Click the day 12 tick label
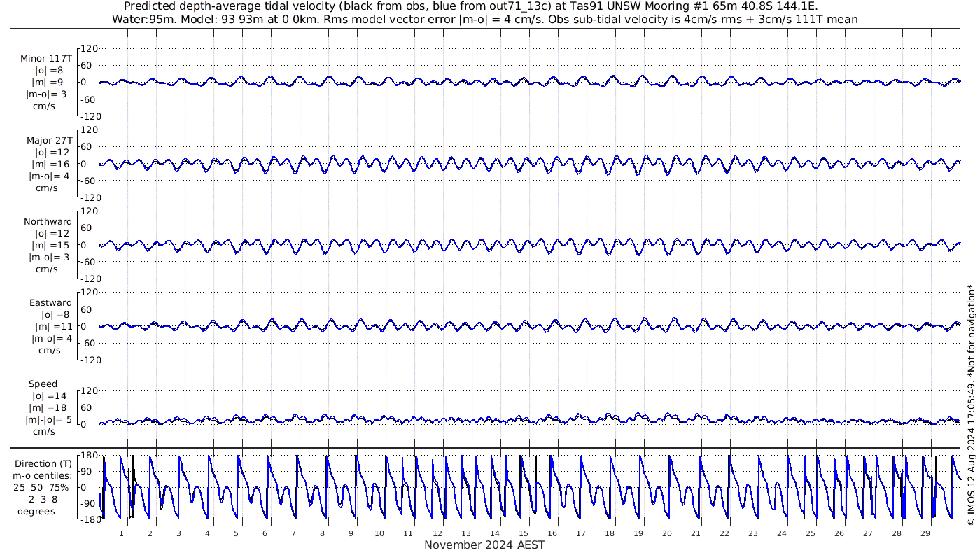Screen dimensions: 980x560 (x=437, y=533)
